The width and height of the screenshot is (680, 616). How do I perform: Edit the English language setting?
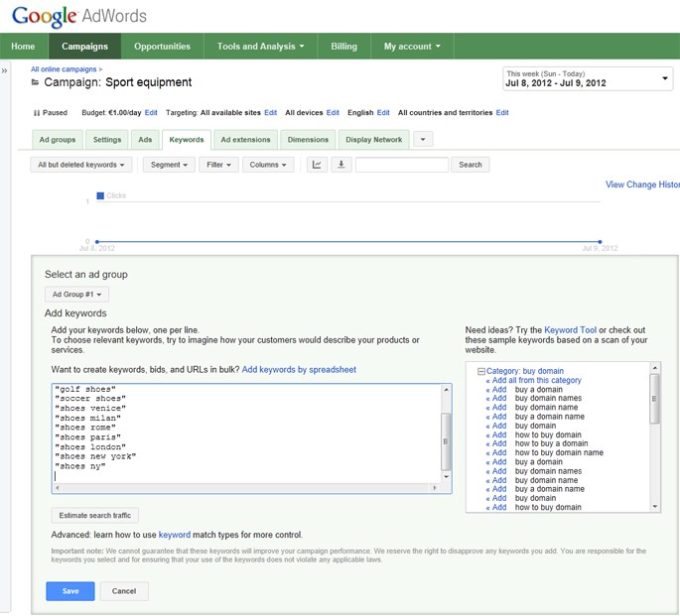click(x=383, y=113)
